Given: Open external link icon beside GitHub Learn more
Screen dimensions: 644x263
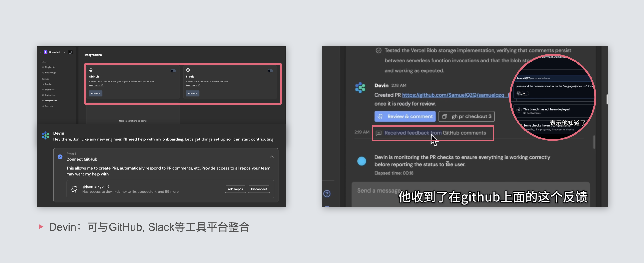Looking at the screenshot, I should [102, 85].
